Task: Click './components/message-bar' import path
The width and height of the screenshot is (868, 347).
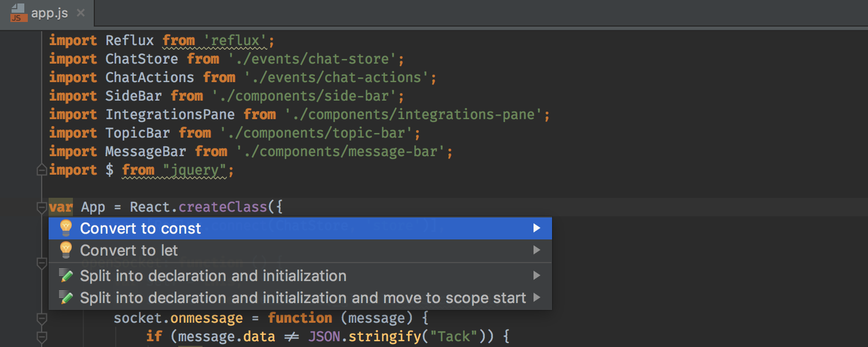Action: coord(340,152)
